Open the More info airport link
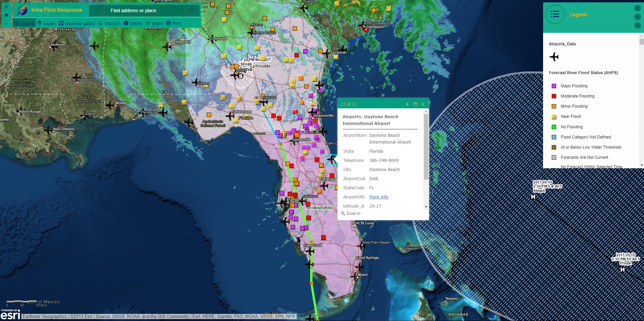Screen dimensions: 644x321 pyautogui.click(x=379, y=197)
